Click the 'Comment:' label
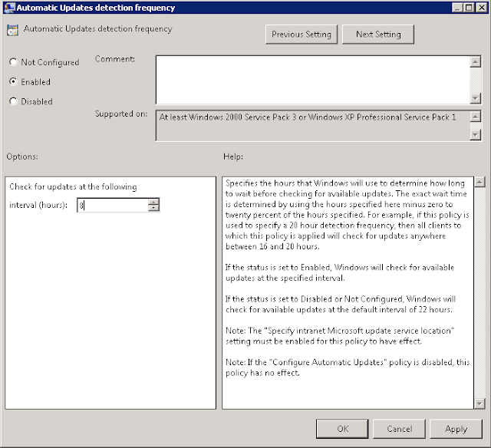 (x=115, y=59)
